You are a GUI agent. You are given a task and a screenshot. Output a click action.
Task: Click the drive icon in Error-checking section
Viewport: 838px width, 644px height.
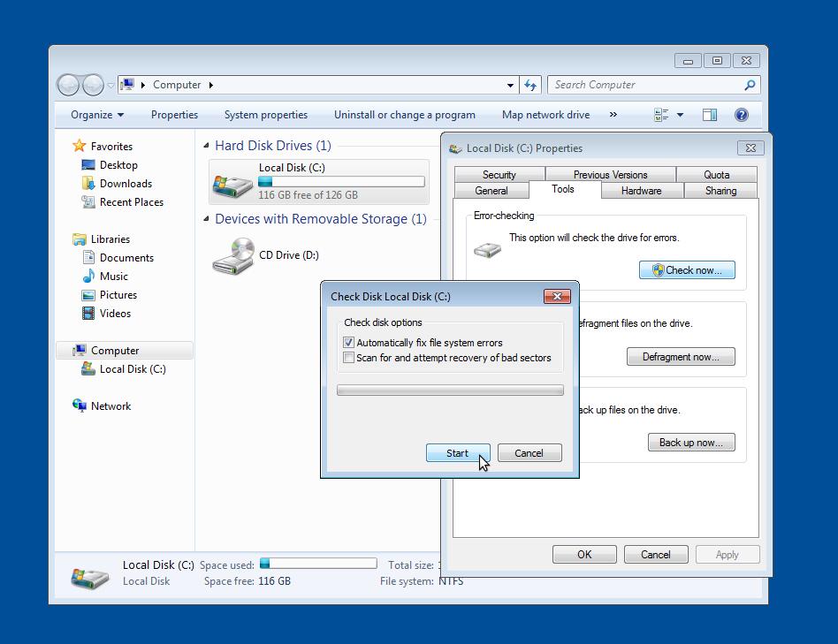487,249
